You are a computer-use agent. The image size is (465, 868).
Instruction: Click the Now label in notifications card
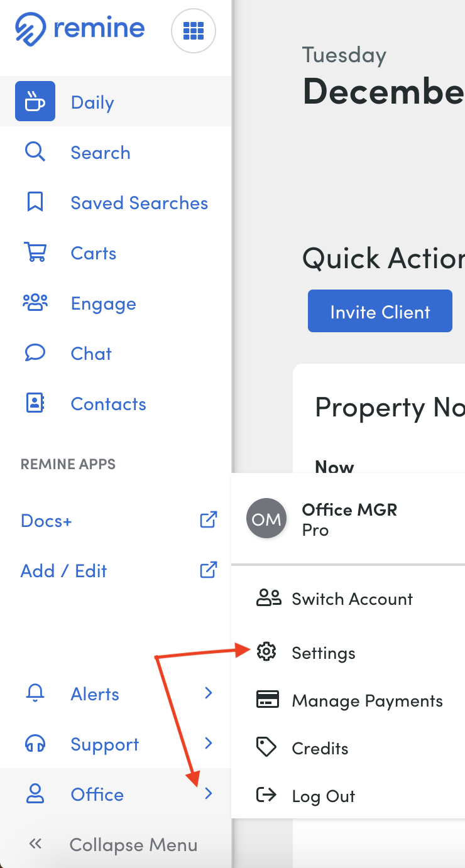click(334, 466)
